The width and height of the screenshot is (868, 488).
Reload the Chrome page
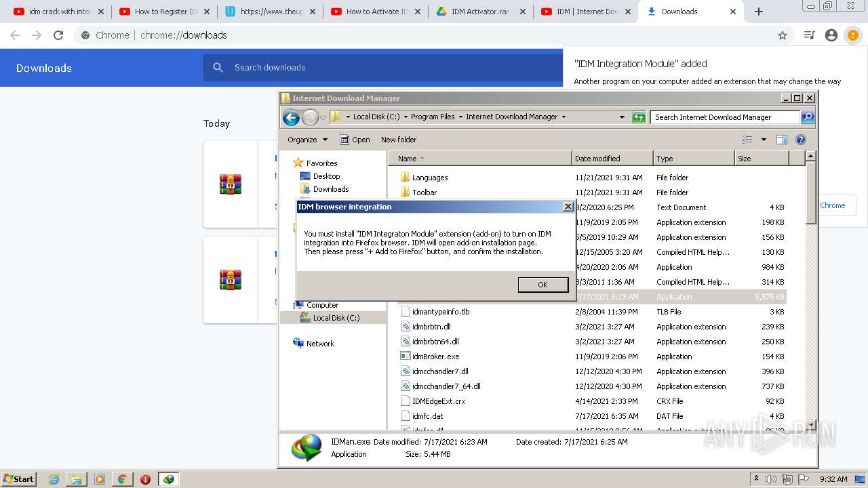click(58, 35)
